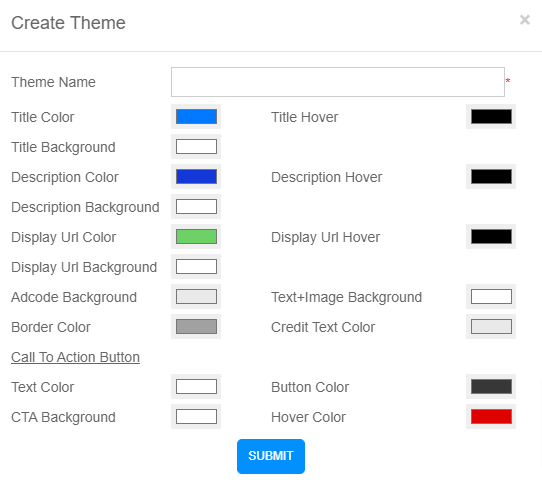Select the Display Url Hover swatch
Screen dimensions: 542x485
(491, 237)
